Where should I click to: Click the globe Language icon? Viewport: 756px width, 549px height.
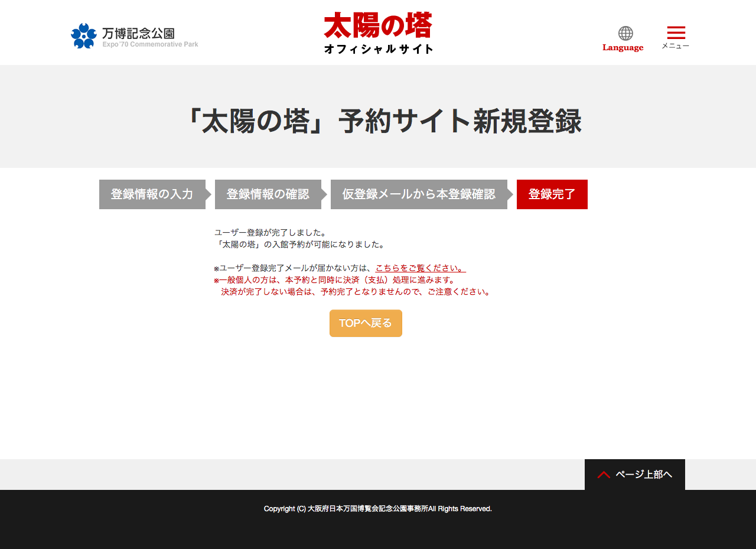click(x=623, y=39)
